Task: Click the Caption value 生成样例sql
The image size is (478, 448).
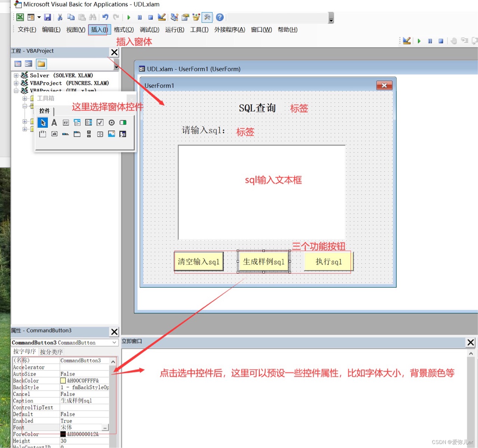Action: (76, 401)
